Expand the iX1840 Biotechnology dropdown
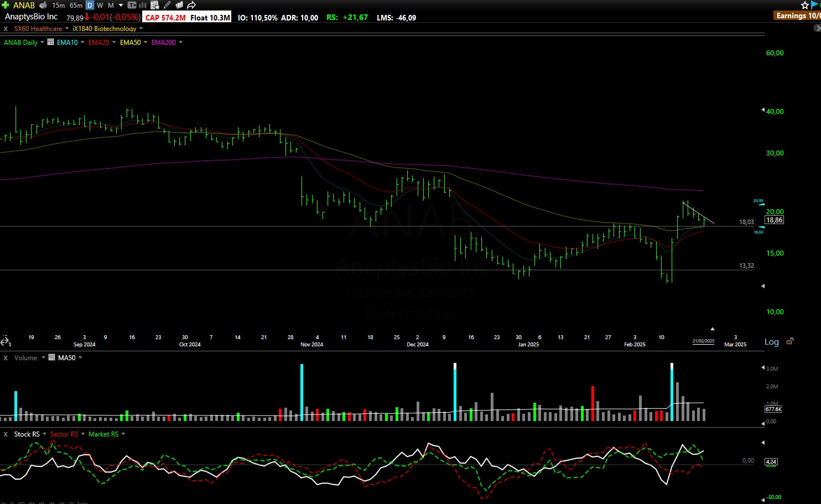This screenshot has width=821, height=504. (x=141, y=29)
